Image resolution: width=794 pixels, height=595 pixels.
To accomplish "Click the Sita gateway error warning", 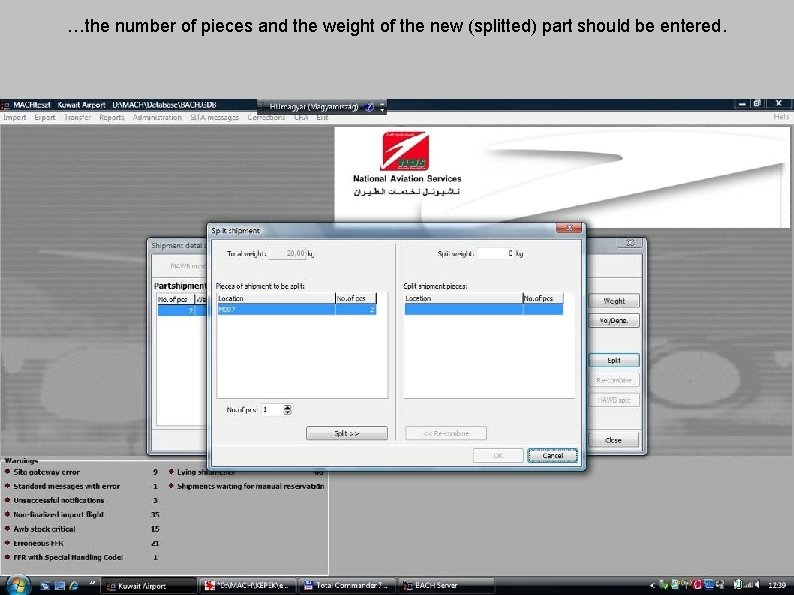I will point(47,472).
